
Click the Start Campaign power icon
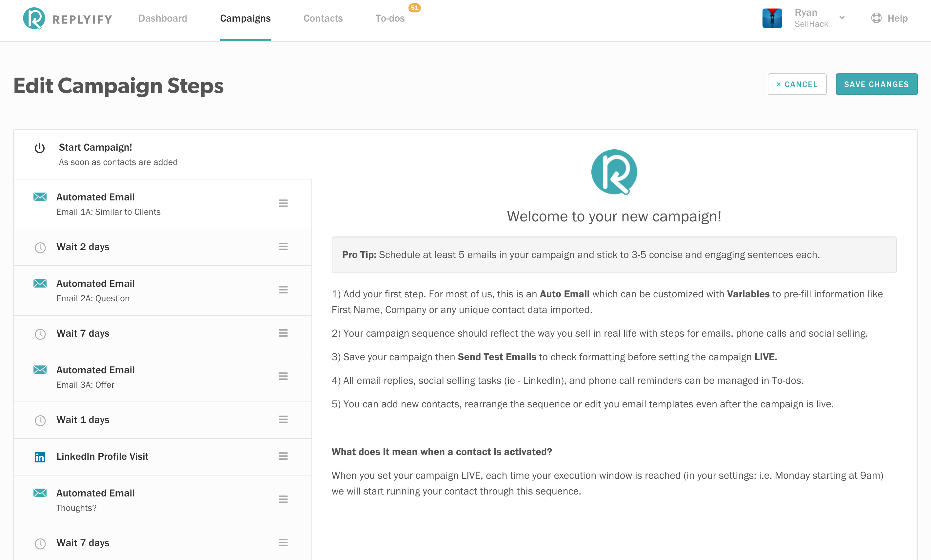[x=40, y=148]
